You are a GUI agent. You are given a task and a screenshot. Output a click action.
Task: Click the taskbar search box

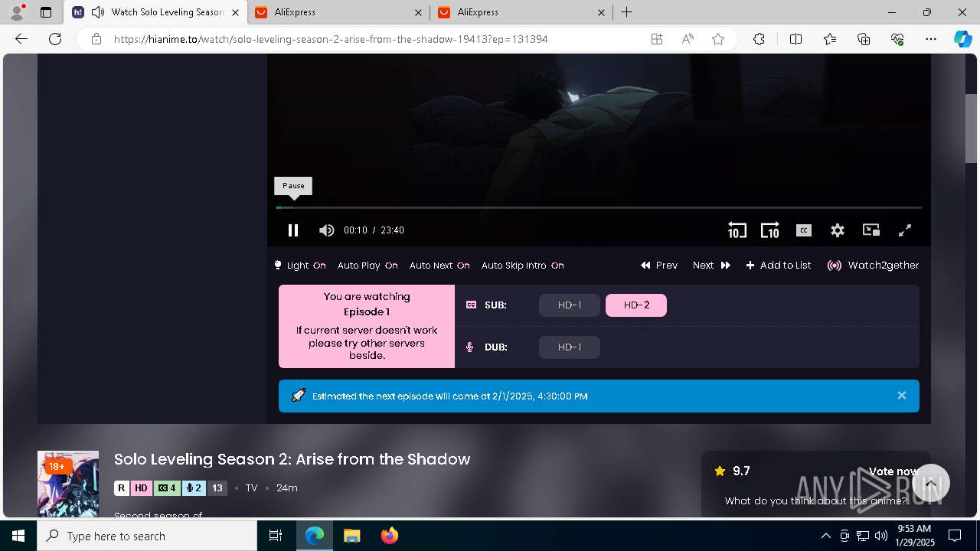point(147,536)
